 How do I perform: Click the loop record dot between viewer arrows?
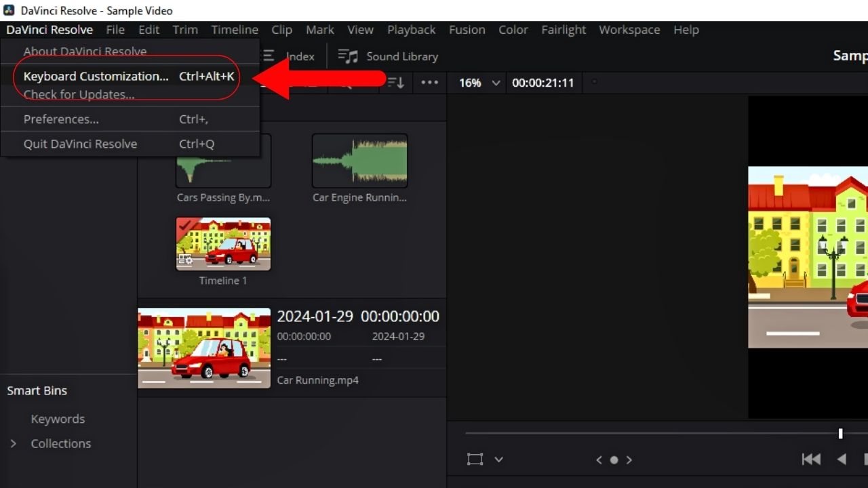614,459
